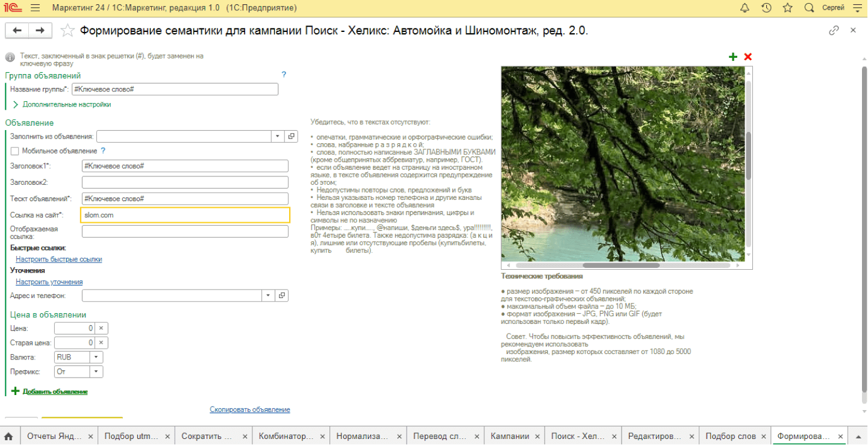Click Скопировать объявление link
Image resolution: width=868 pixels, height=445 pixels.
click(x=250, y=409)
